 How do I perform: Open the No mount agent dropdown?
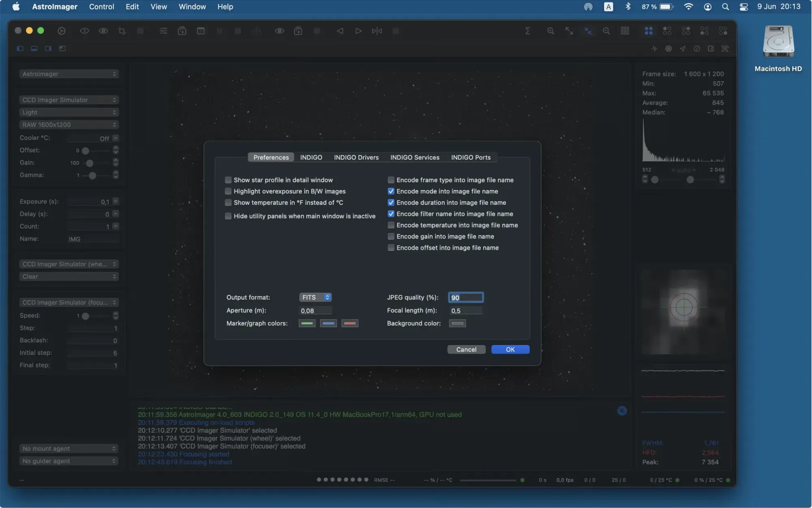pyautogui.click(x=69, y=449)
